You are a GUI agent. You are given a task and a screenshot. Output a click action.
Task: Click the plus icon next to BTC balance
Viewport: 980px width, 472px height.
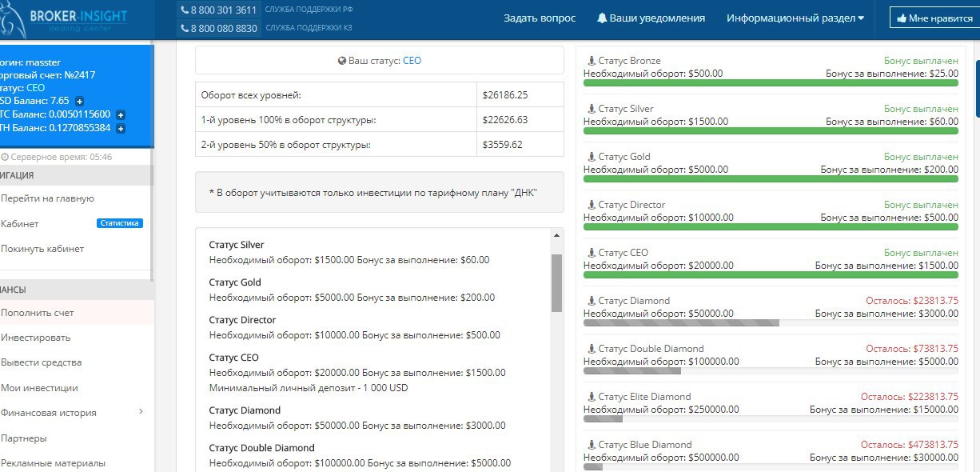pos(120,114)
